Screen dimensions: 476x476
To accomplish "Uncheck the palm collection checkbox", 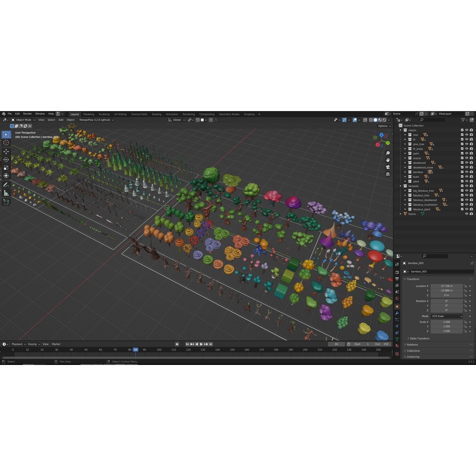I will tap(462, 154).
